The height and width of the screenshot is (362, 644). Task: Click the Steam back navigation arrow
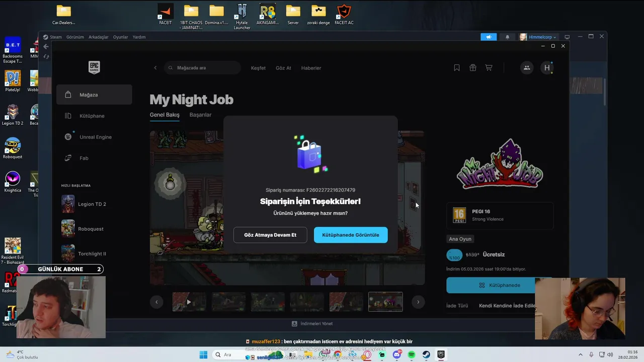46,46
